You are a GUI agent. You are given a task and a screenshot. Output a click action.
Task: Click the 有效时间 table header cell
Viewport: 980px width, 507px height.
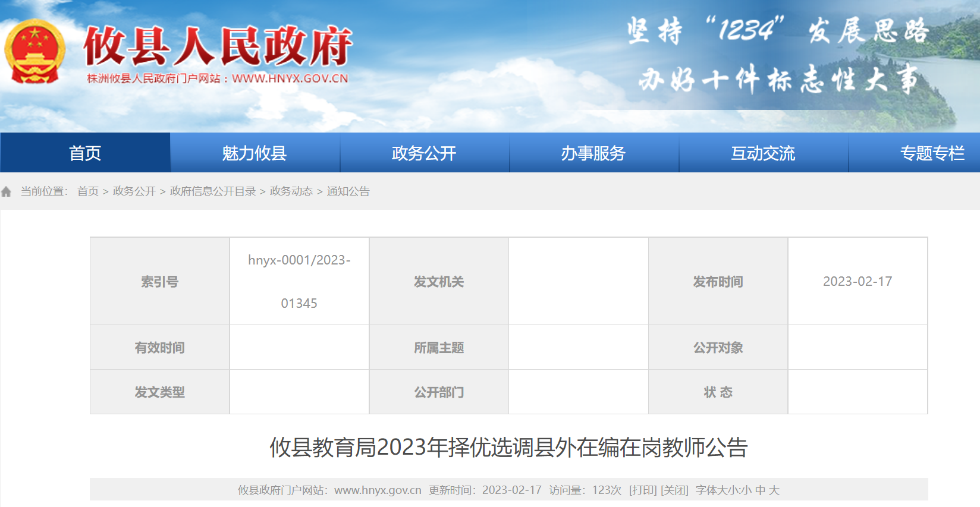point(159,348)
